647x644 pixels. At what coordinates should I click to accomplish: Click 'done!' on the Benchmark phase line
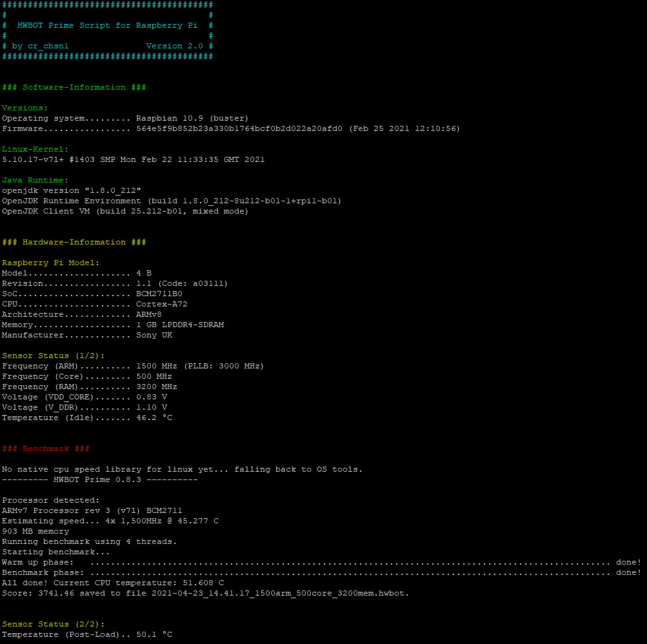coord(628,572)
